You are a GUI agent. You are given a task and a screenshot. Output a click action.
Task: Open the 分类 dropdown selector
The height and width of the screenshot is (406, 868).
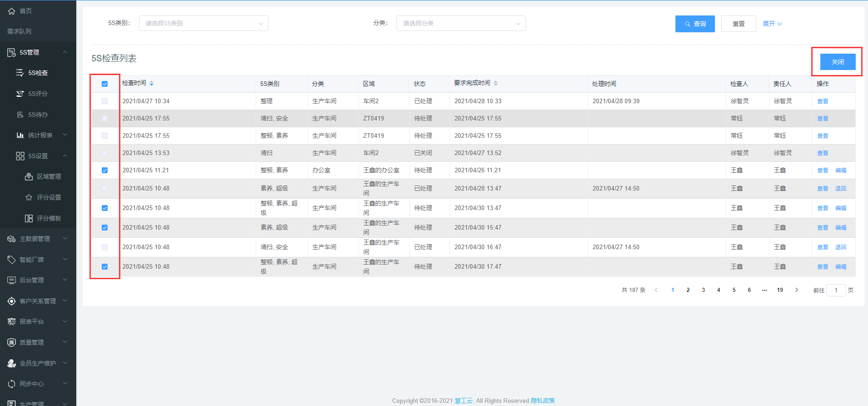click(461, 23)
